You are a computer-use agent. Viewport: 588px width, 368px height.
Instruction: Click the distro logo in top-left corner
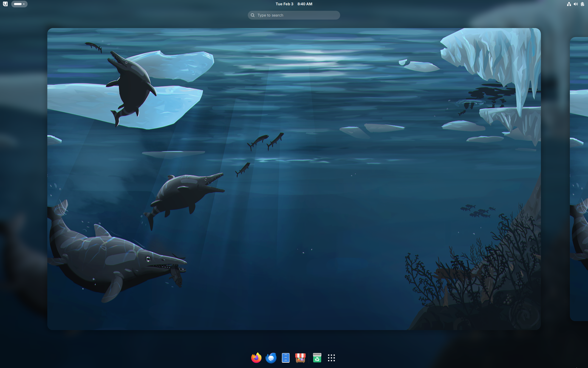pos(5,4)
